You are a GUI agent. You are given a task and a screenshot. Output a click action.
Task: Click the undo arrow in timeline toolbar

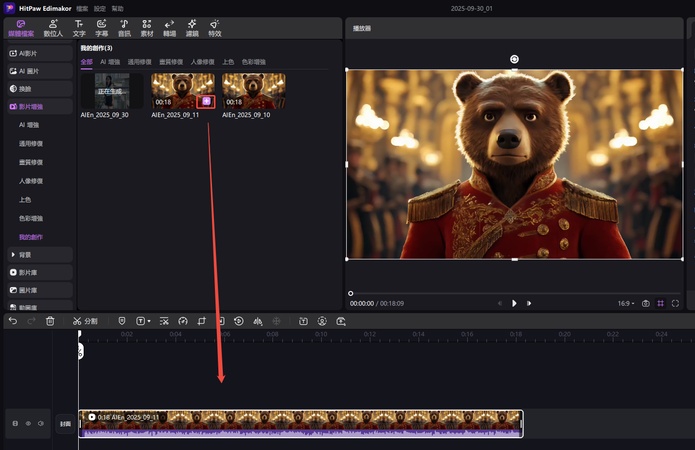13,321
